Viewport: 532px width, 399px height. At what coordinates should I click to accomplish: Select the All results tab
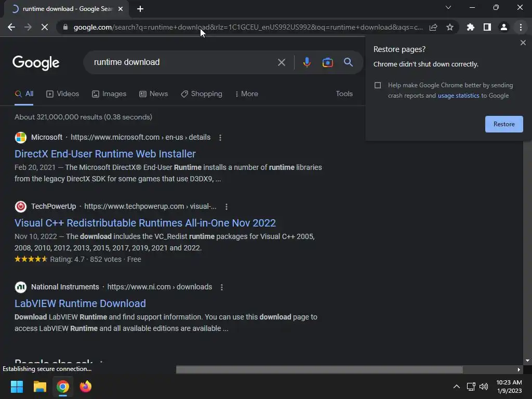(24, 94)
